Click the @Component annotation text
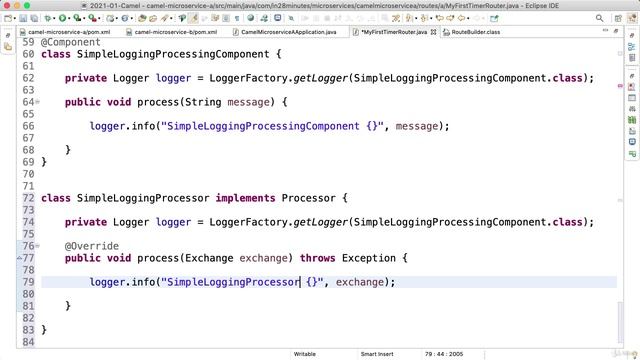The width and height of the screenshot is (640, 360). click(71, 42)
